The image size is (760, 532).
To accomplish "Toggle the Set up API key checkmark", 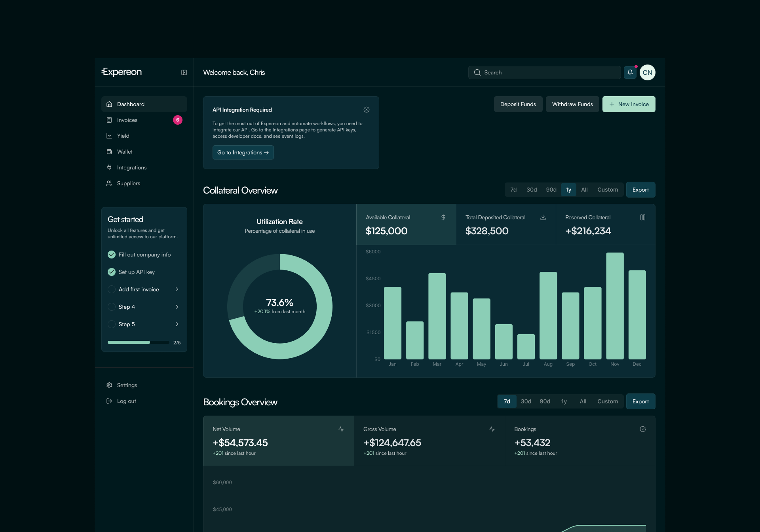I will click(x=112, y=272).
